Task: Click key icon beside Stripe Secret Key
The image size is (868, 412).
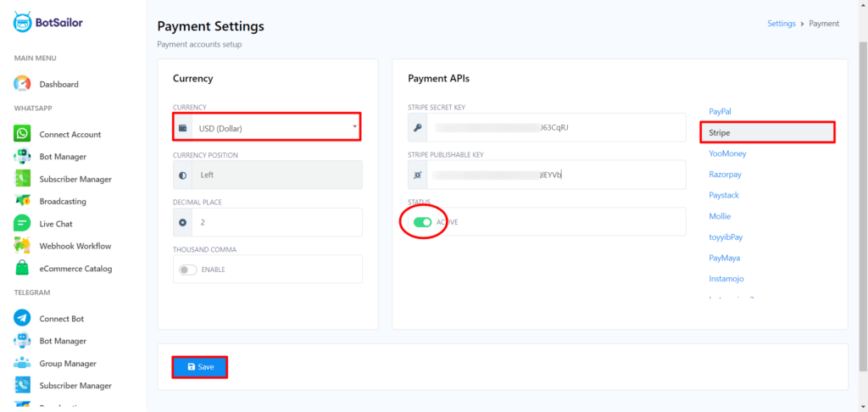Action: (x=417, y=127)
